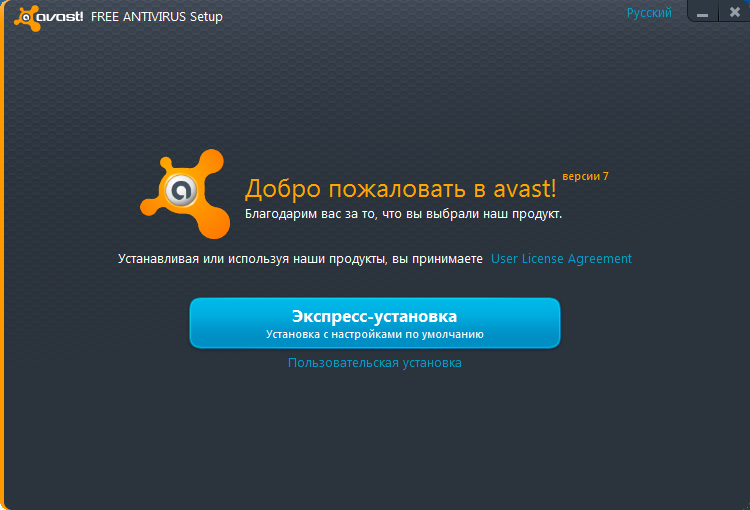Start the Экспресс-установка express install
The image size is (750, 510).
point(375,323)
